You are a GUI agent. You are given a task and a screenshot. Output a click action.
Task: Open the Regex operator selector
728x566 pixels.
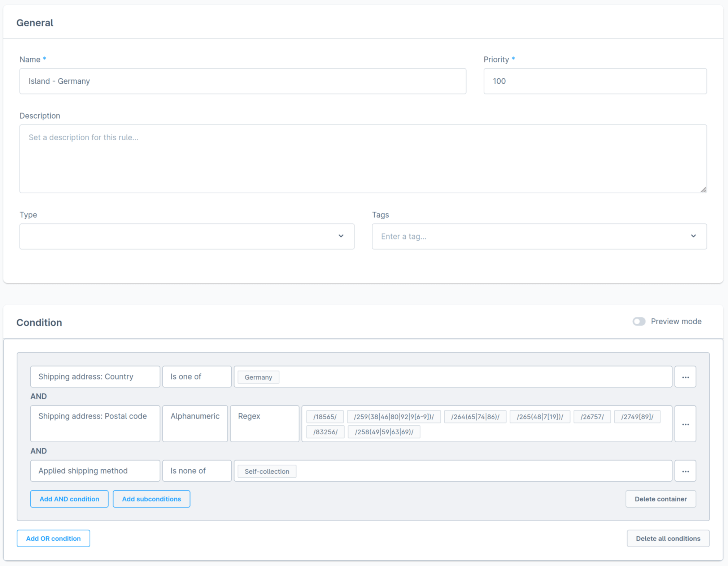tap(265, 424)
